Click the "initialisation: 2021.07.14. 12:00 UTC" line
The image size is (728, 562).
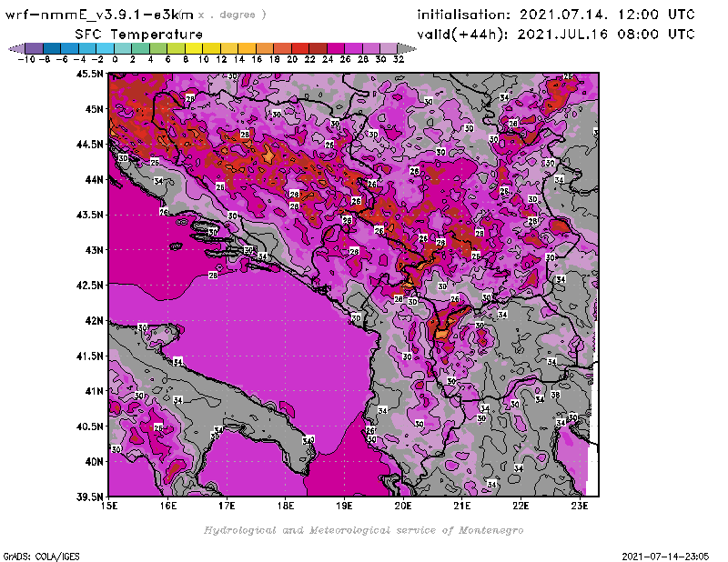coord(556,15)
